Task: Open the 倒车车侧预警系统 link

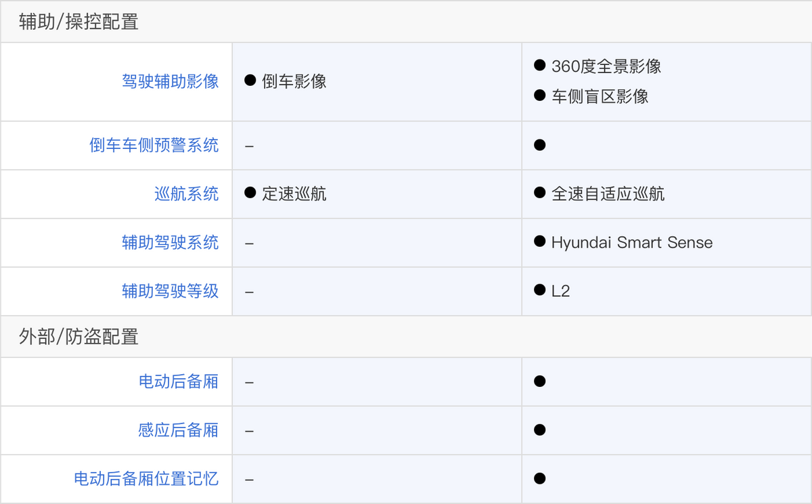Action: tap(154, 145)
